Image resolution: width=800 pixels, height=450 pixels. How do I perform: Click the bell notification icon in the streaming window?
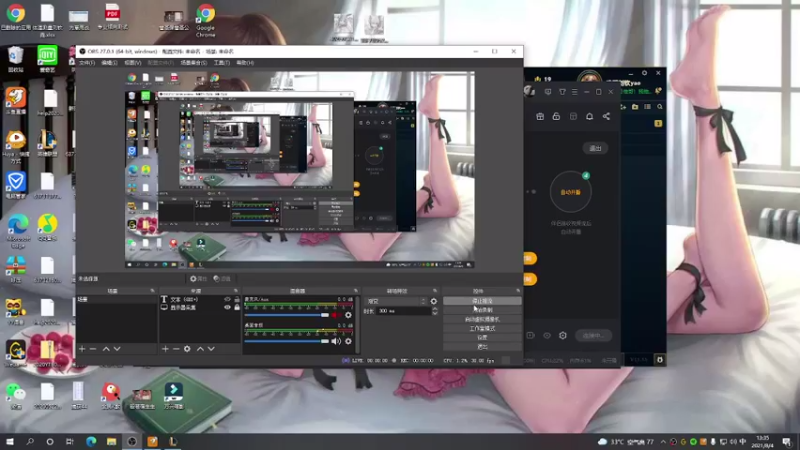(589, 116)
